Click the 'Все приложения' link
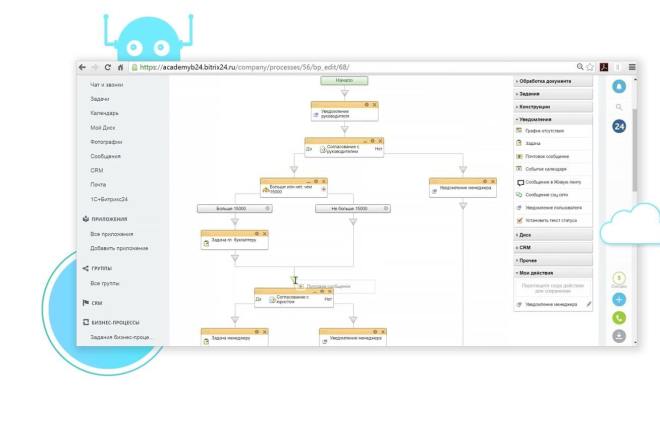The width and height of the screenshot is (660, 440). point(112,234)
